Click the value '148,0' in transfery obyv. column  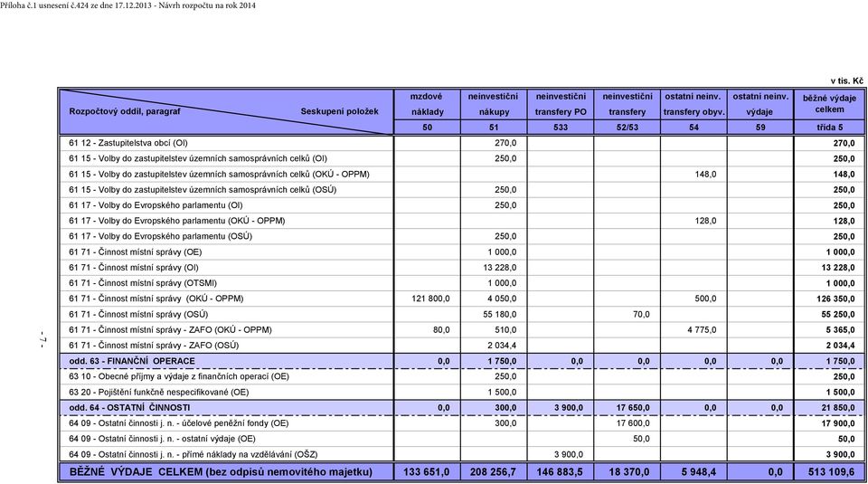click(706, 174)
